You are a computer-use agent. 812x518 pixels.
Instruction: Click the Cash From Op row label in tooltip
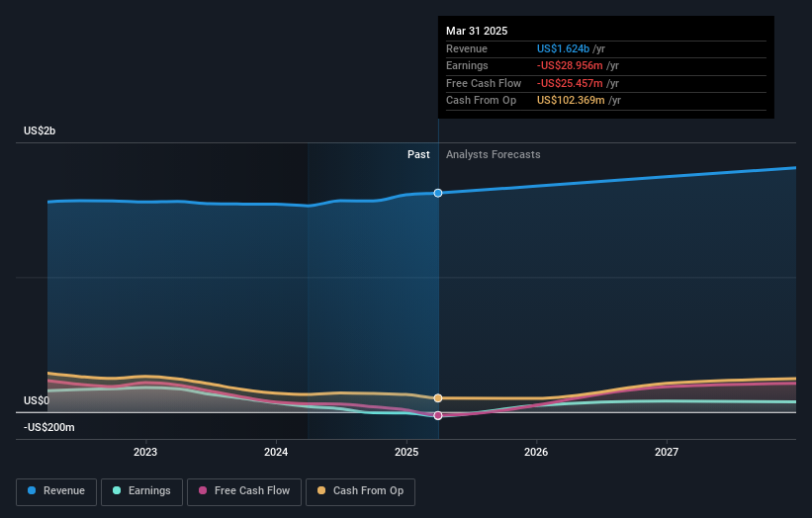(481, 101)
